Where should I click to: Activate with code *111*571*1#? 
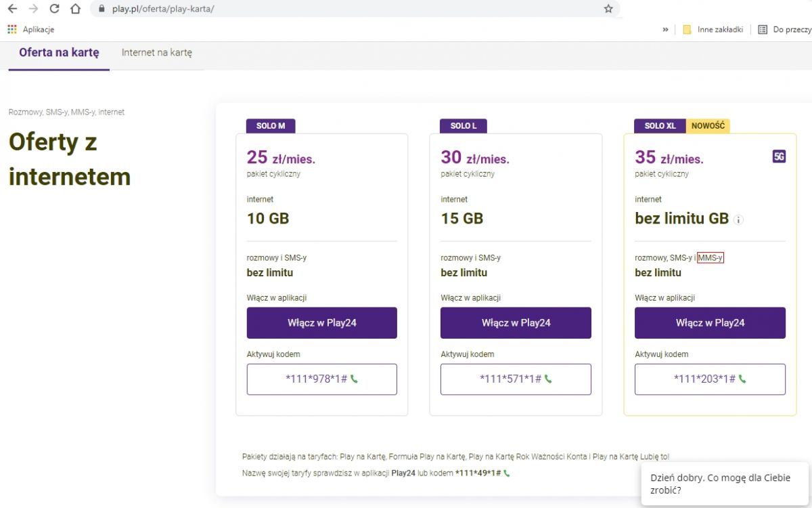[516, 379]
